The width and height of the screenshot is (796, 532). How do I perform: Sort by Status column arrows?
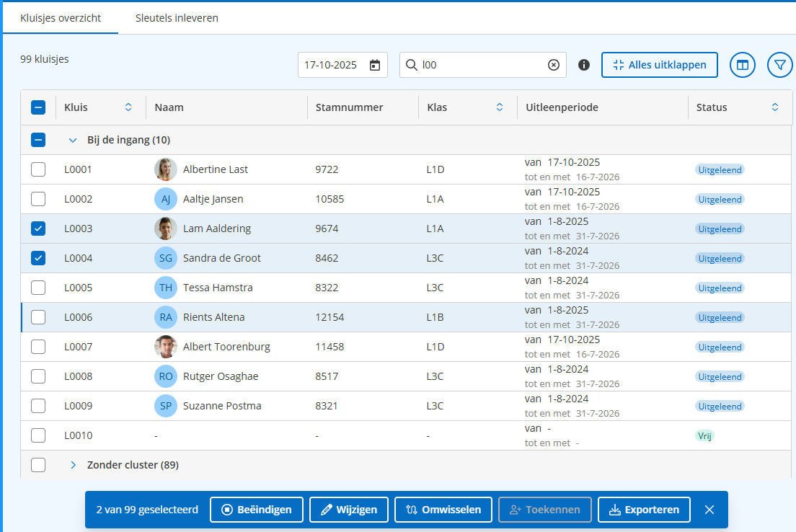pos(775,107)
